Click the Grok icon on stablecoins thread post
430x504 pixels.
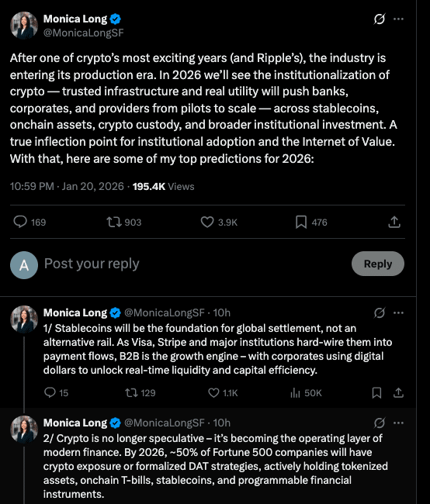click(380, 312)
